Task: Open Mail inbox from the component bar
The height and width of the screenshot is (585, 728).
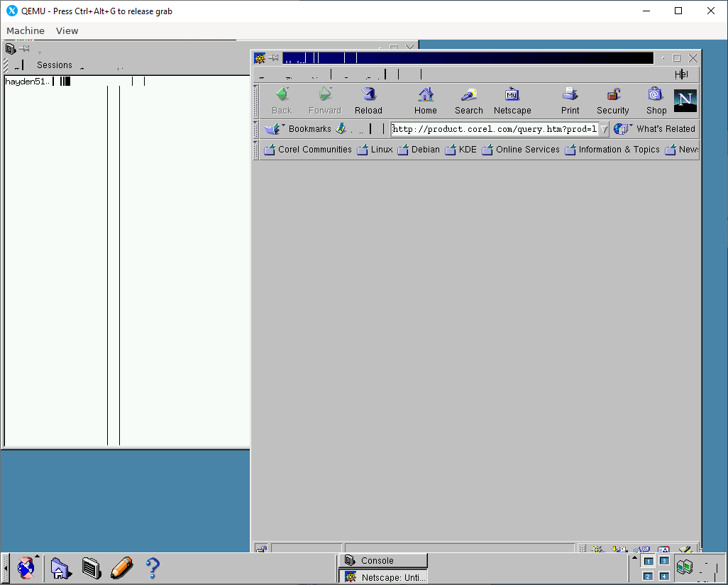Action: click(620, 549)
